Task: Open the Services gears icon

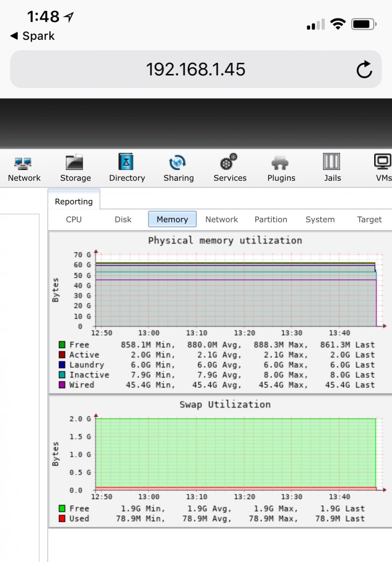Action: [x=230, y=162]
